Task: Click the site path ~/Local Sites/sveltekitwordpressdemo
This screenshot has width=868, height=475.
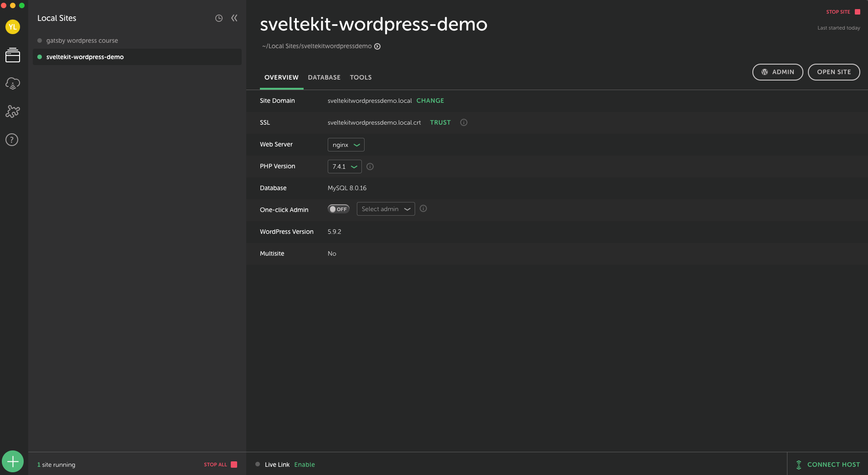Action: click(317, 46)
